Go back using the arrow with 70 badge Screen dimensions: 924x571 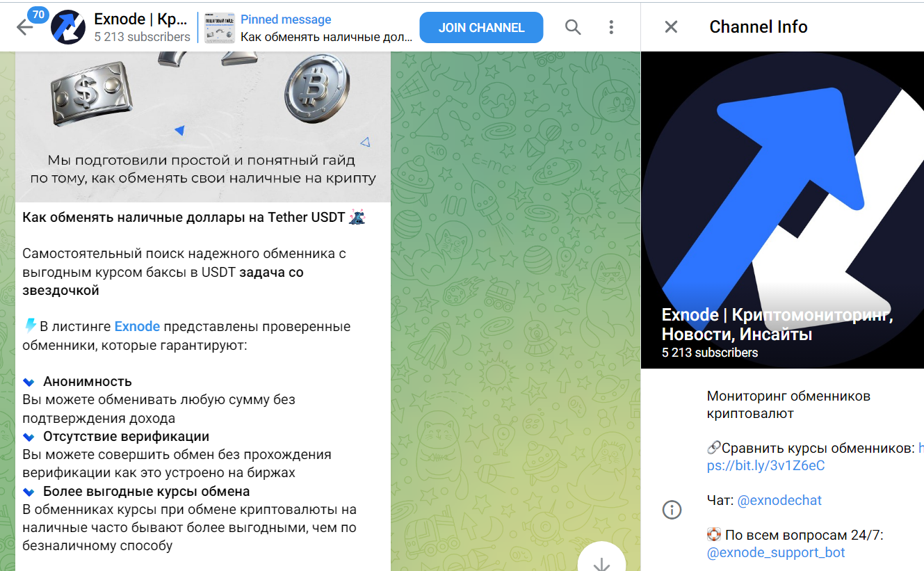(24, 28)
